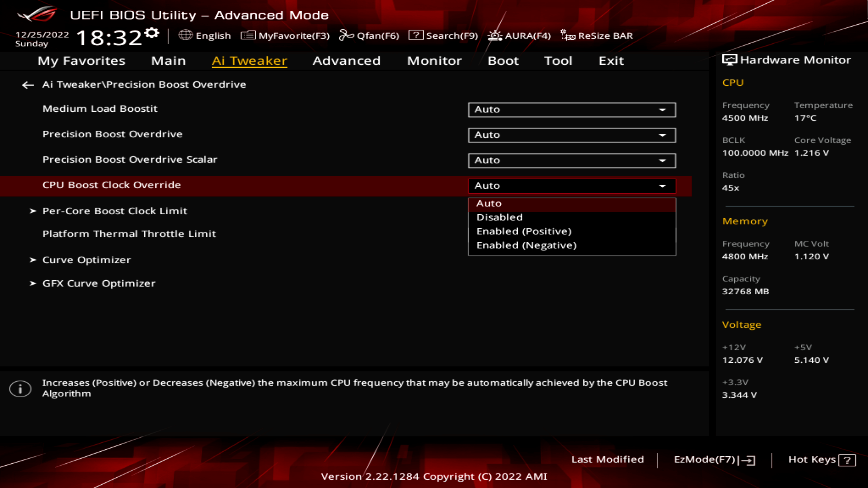Switch to Boot tab
This screenshot has height=488, width=868.
[x=503, y=61]
